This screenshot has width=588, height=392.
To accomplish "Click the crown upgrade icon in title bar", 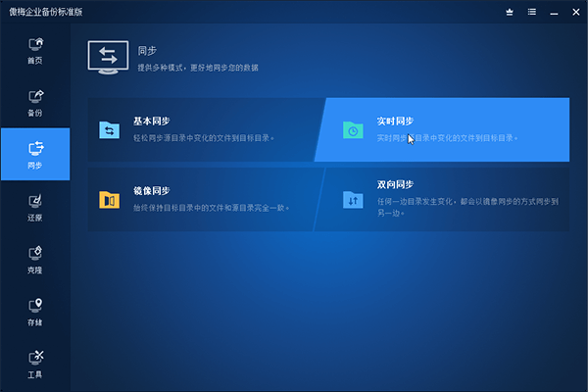I will 510,12.
